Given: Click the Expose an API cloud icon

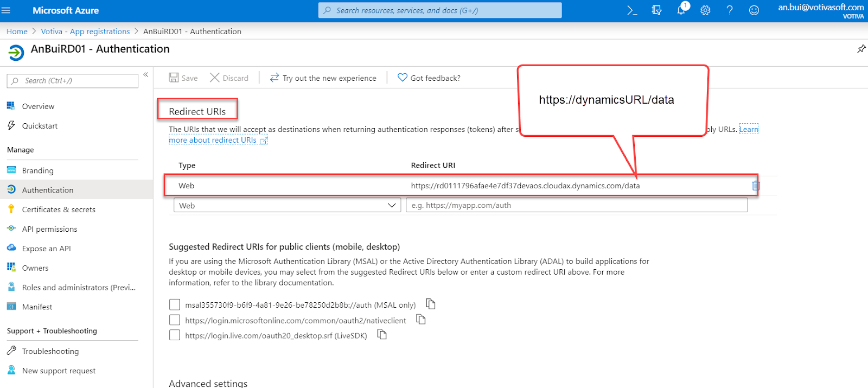Looking at the screenshot, I should (11, 248).
